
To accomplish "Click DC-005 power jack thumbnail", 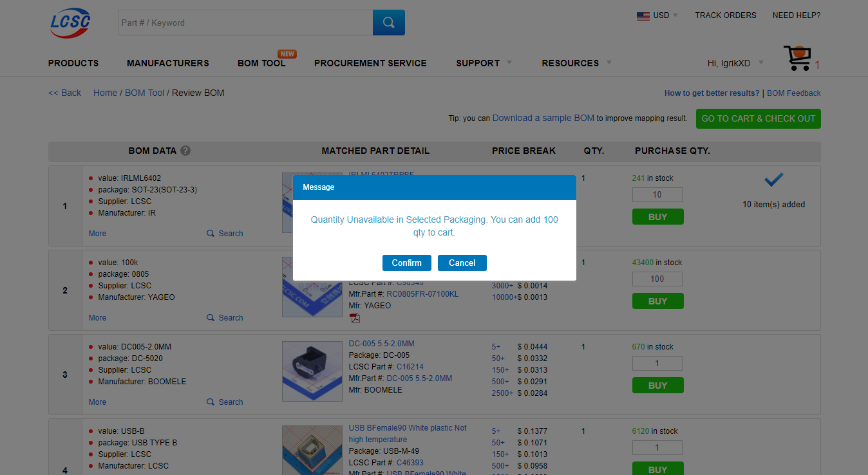I will 312,371.
